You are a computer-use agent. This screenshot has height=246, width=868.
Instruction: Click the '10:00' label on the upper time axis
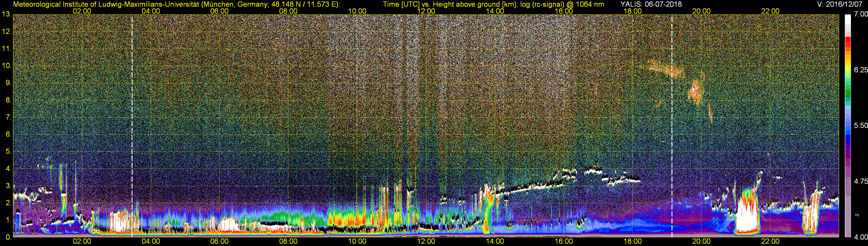point(357,11)
